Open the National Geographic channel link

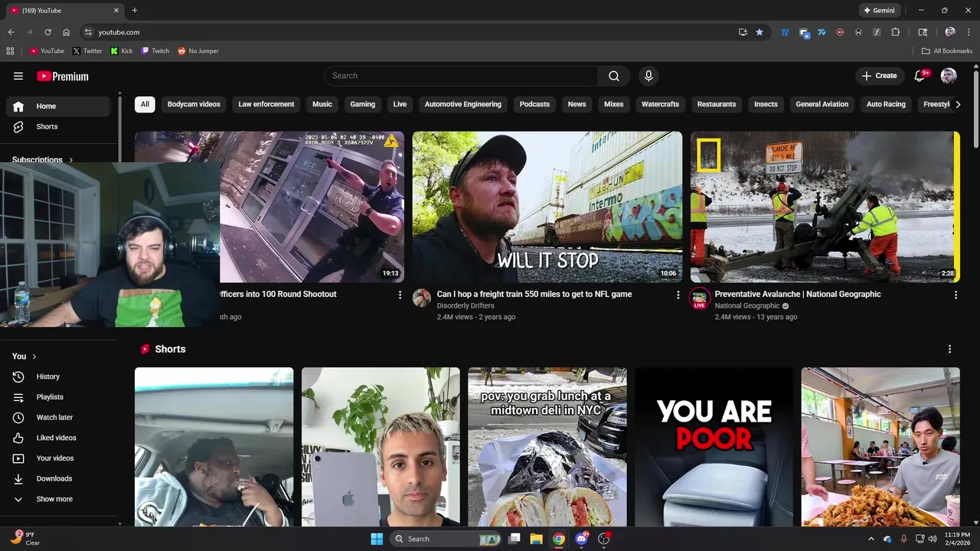[x=747, y=306]
